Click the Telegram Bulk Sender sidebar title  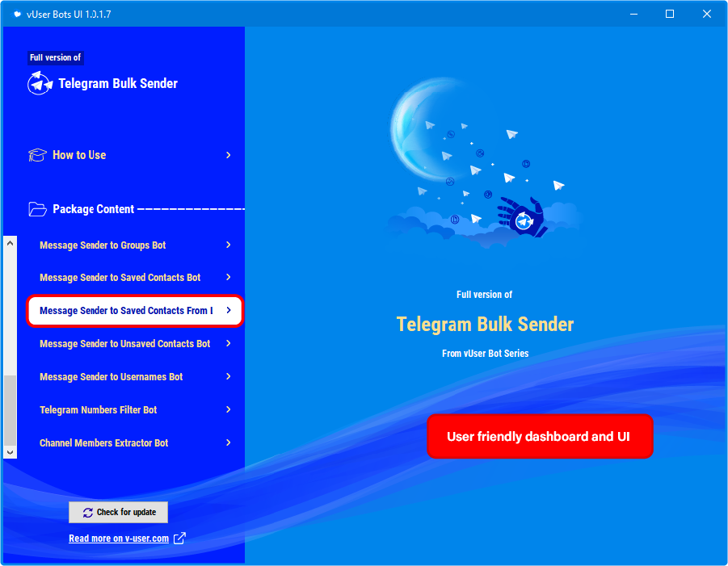(118, 83)
